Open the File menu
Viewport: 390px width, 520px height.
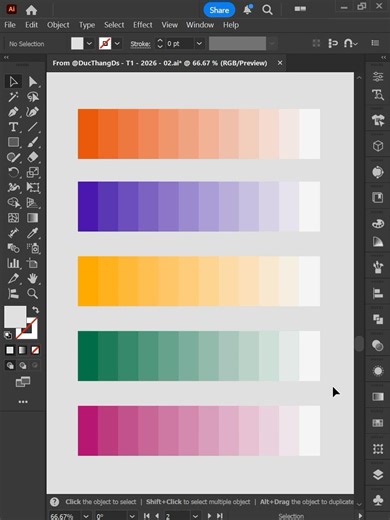pyautogui.click(x=10, y=25)
